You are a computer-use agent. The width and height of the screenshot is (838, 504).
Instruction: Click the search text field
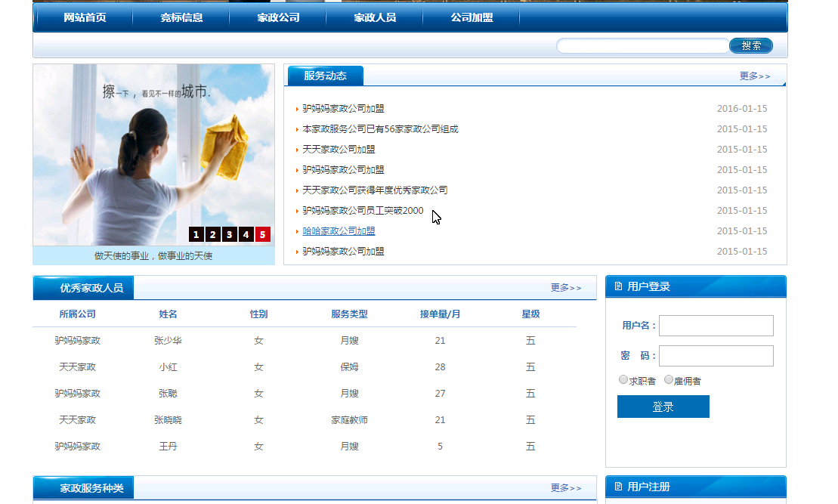[x=643, y=46]
